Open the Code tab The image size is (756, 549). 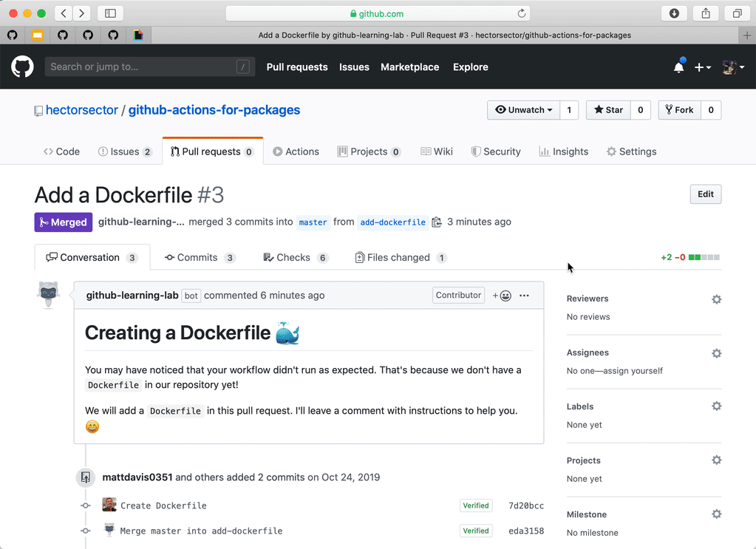pos(61,151)
